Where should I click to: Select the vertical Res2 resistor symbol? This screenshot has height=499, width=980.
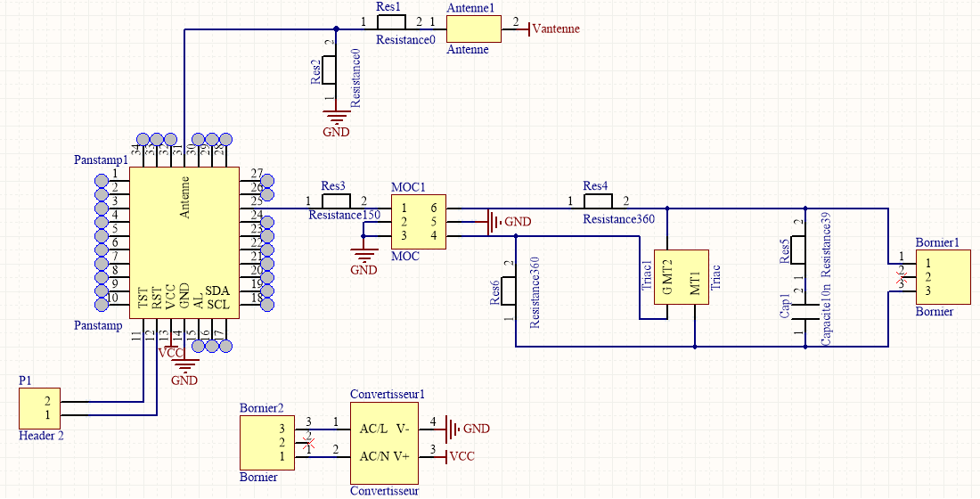pyautogui.click(x=329, y=69)
